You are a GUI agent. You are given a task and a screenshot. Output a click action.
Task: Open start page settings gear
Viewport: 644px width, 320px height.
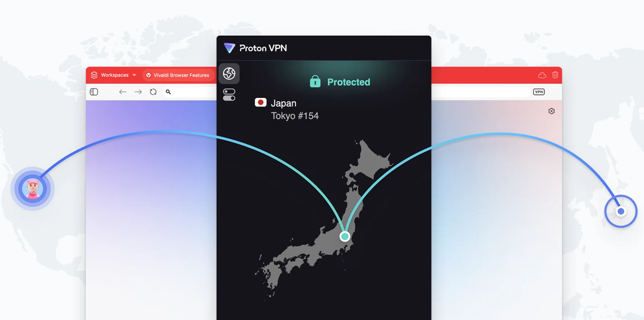pos(552,111)
